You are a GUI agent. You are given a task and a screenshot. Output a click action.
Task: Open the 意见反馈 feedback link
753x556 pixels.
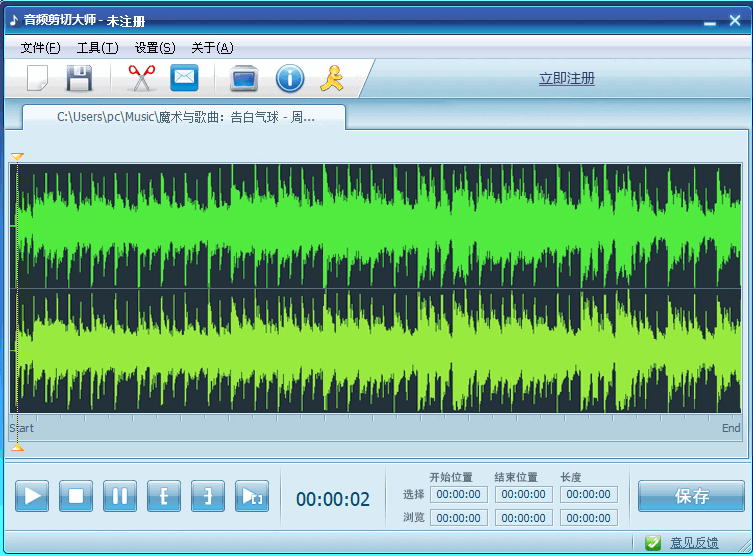[x=694, y=543]
